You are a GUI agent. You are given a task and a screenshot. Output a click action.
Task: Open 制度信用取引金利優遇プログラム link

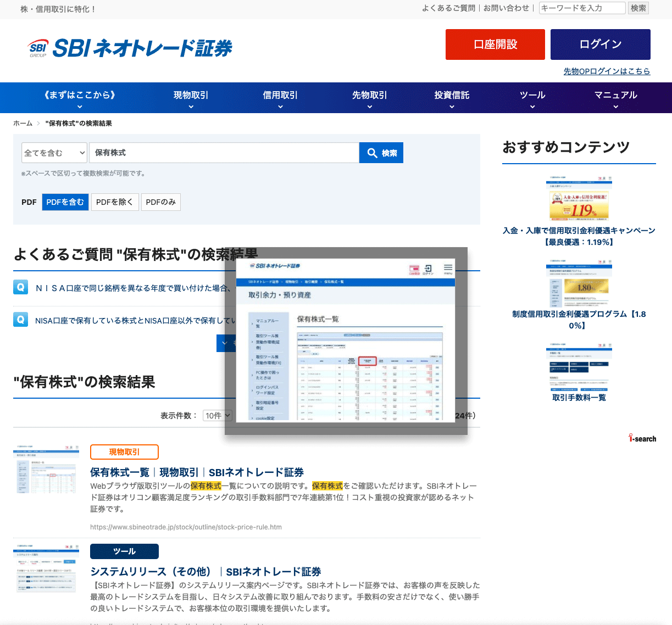(579, 320)
